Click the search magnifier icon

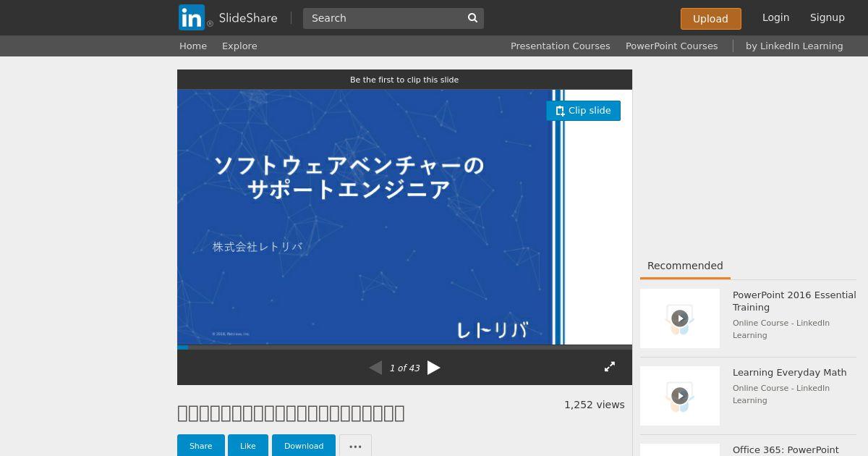click(473, 18)
